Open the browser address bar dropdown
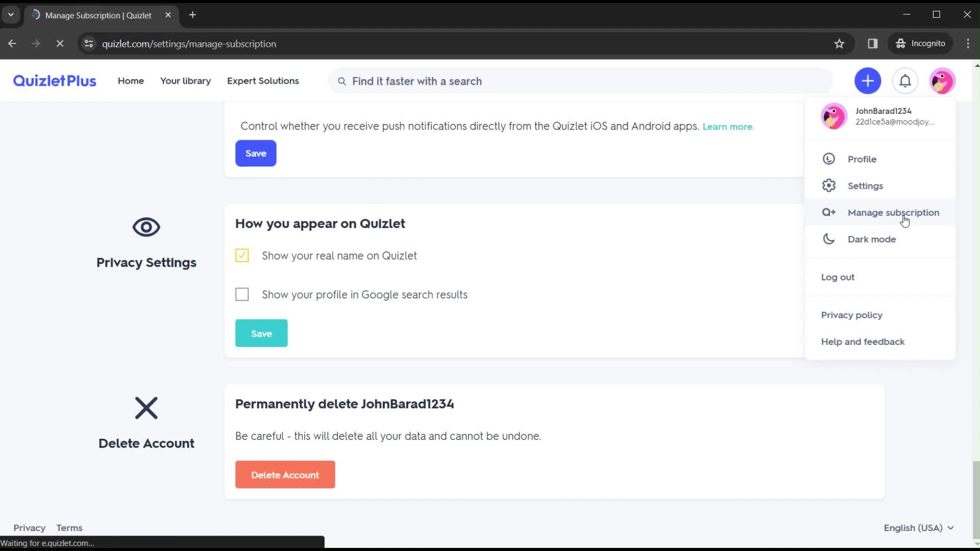This screenshot has width=980, height=551. pyautogui.click(x=9, y=15)
